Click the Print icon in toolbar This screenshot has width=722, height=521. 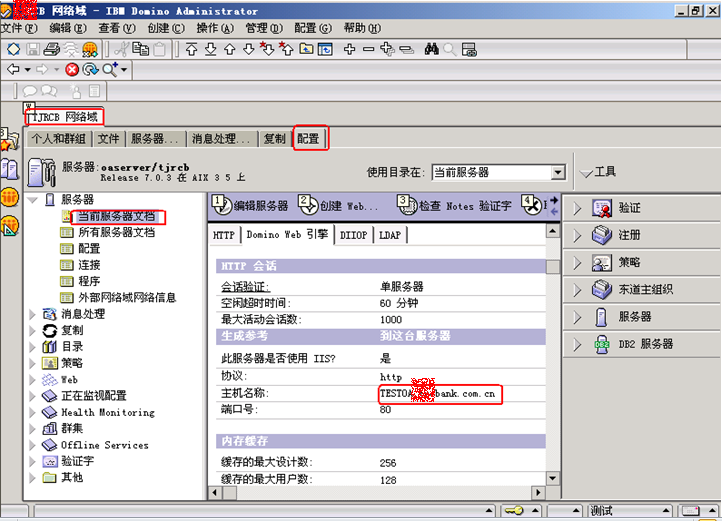tap(52, 49)
